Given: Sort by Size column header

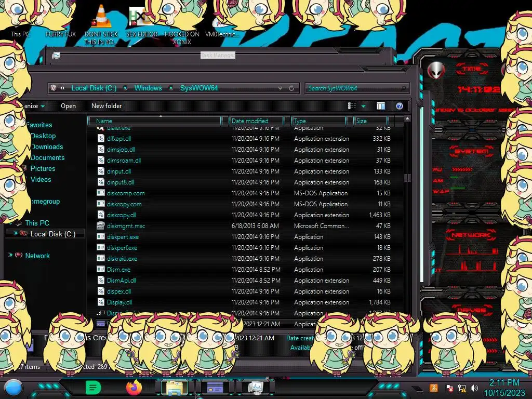Looking at the screenshot, I should 371,121.
